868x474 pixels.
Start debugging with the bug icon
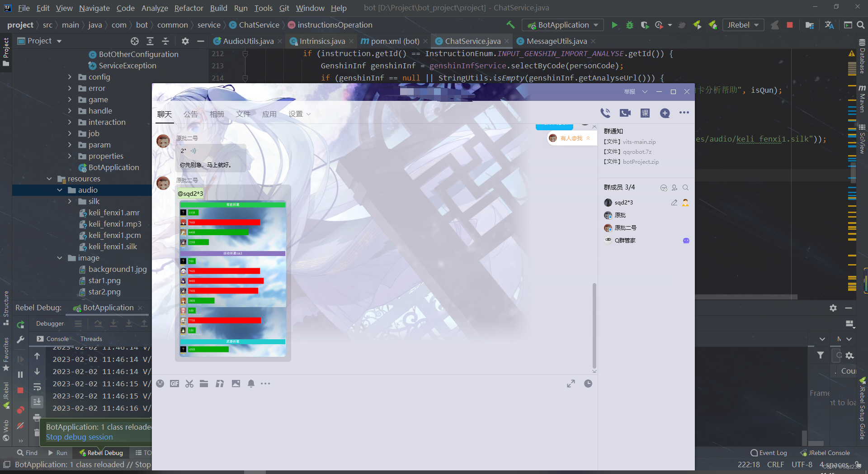(x=630, y=25)
